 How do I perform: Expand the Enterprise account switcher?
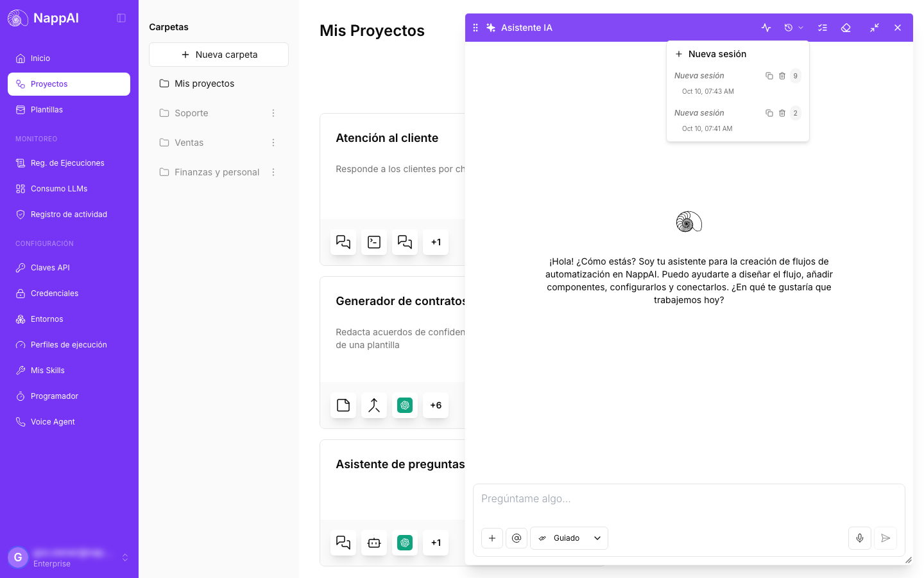point(69,557)
